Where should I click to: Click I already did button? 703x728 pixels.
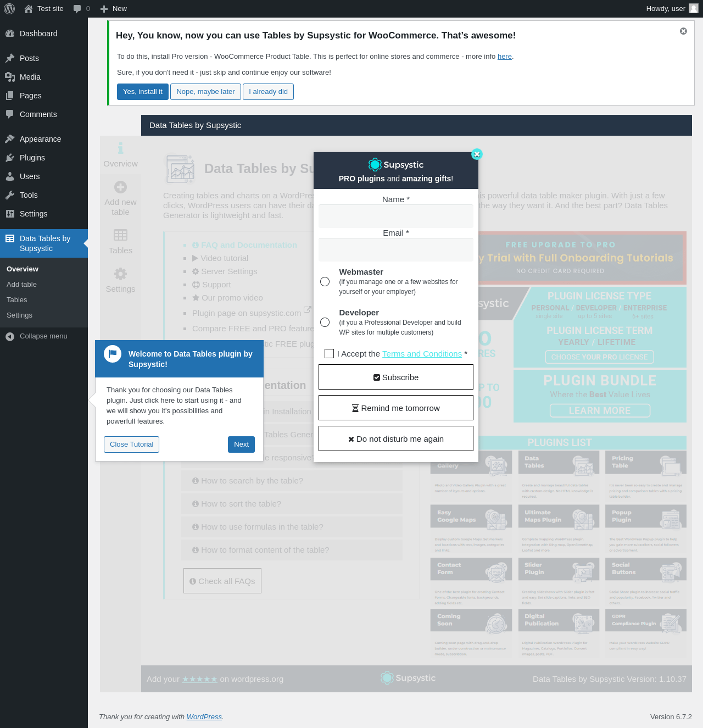click(x=268, y=92)
